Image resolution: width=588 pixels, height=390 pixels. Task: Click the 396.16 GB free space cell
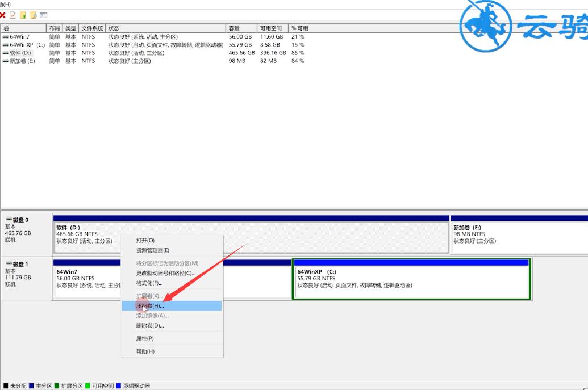(x=273, y=53)
